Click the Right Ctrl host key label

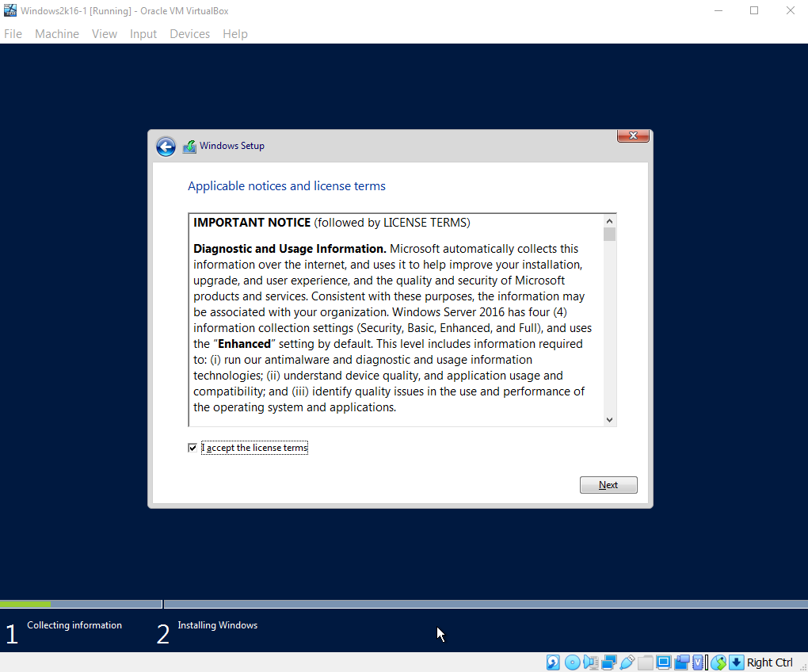coord(769,662)
